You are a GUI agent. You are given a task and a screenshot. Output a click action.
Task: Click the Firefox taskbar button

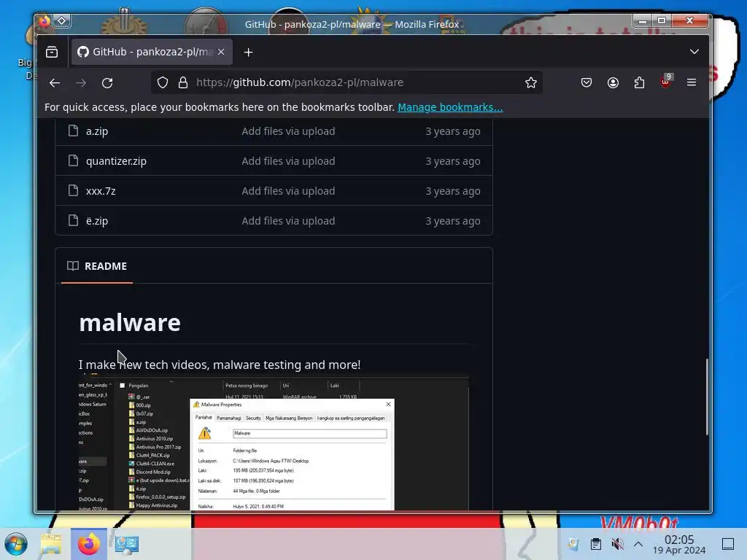point(89,544)
